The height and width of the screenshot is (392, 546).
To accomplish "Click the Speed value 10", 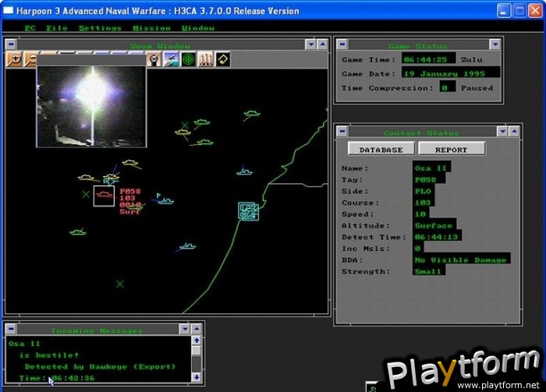I will (x=421, y=214).
